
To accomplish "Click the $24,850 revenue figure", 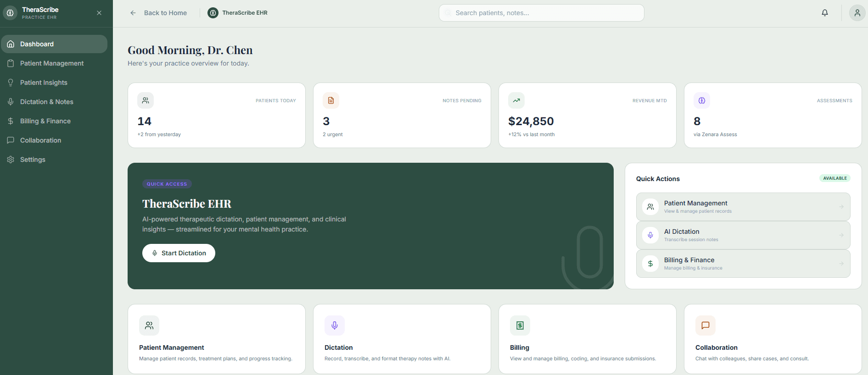I will 531,121.
